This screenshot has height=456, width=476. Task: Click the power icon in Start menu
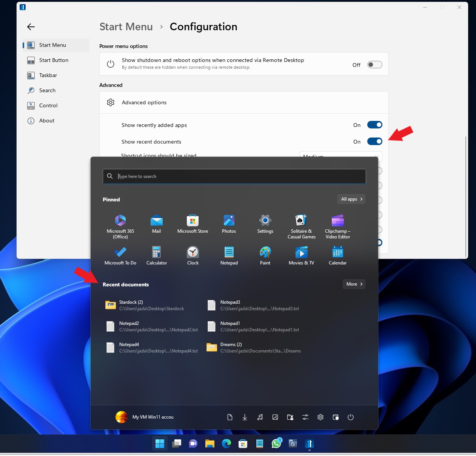point(350,417)
